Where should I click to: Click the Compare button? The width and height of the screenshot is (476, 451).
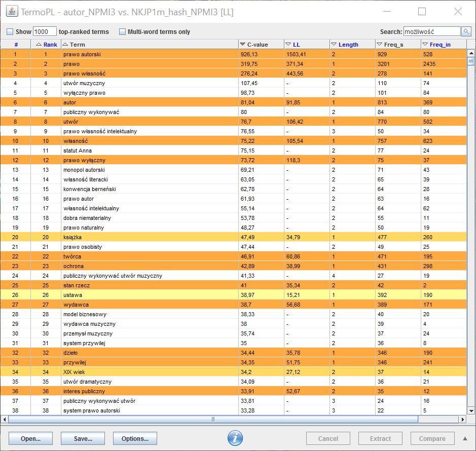(432, 438)
